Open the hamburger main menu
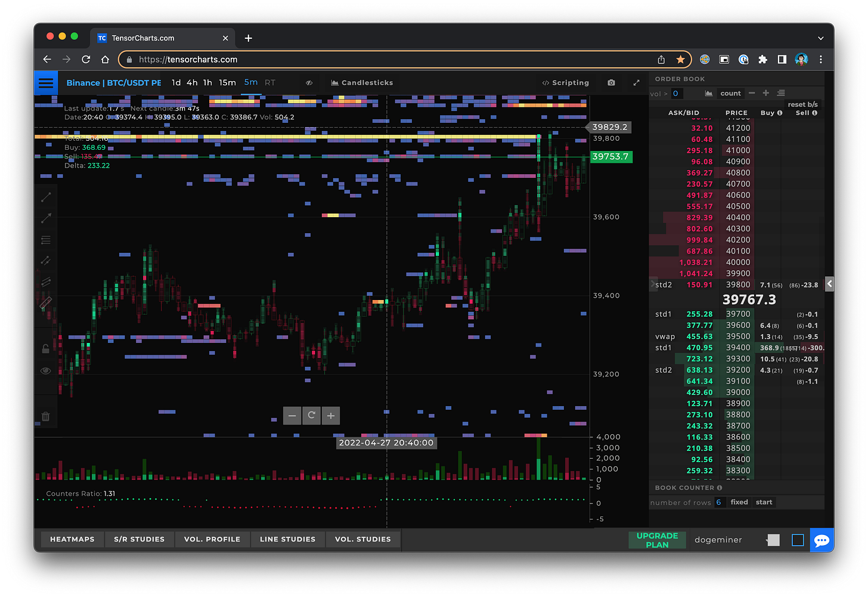Screen dimensions: 868x597 [46, 83]
